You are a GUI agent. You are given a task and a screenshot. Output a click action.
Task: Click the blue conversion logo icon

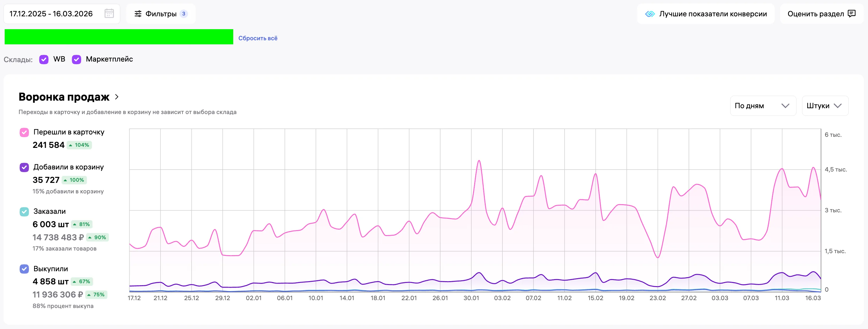pos(649,14)
